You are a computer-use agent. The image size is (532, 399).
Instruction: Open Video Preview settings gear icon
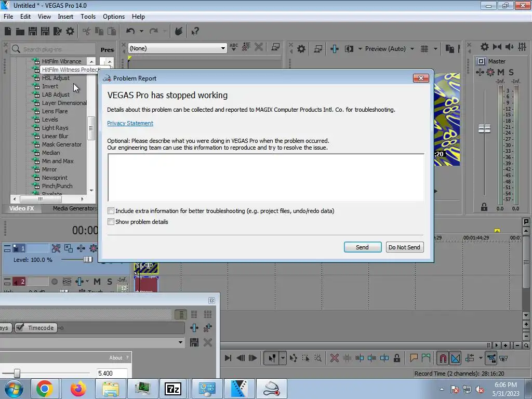click(x=301, y=49)
